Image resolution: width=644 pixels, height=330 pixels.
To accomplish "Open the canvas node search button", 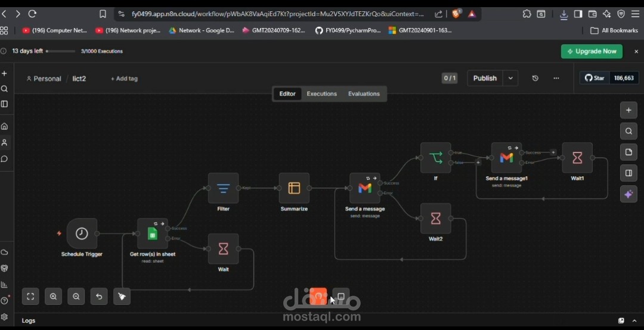I will tap(628, 131).
